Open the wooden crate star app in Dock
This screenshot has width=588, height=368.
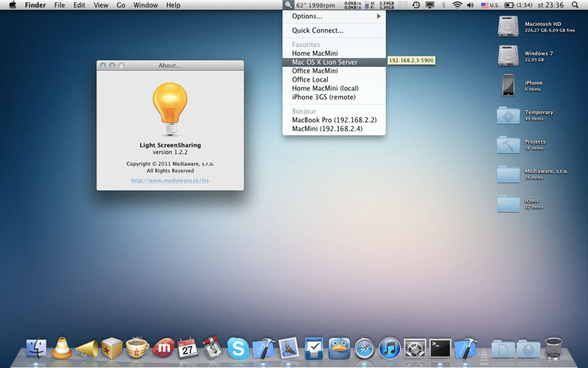click(112, 348)
